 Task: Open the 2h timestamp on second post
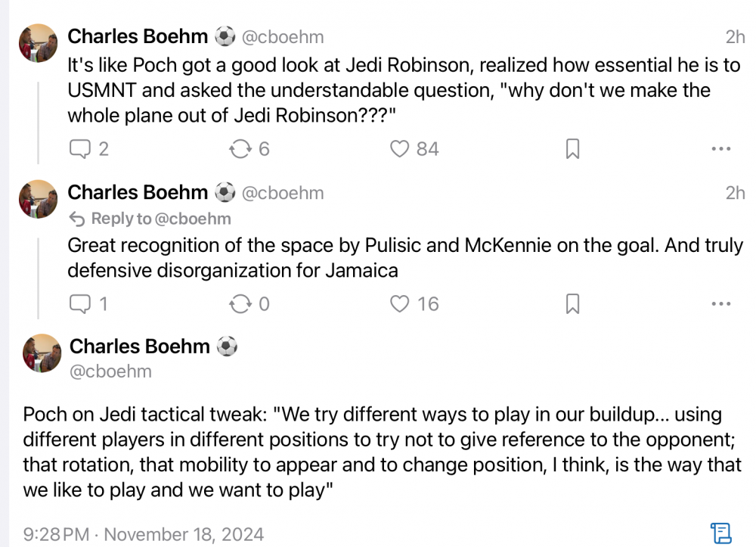pos(735,193)
